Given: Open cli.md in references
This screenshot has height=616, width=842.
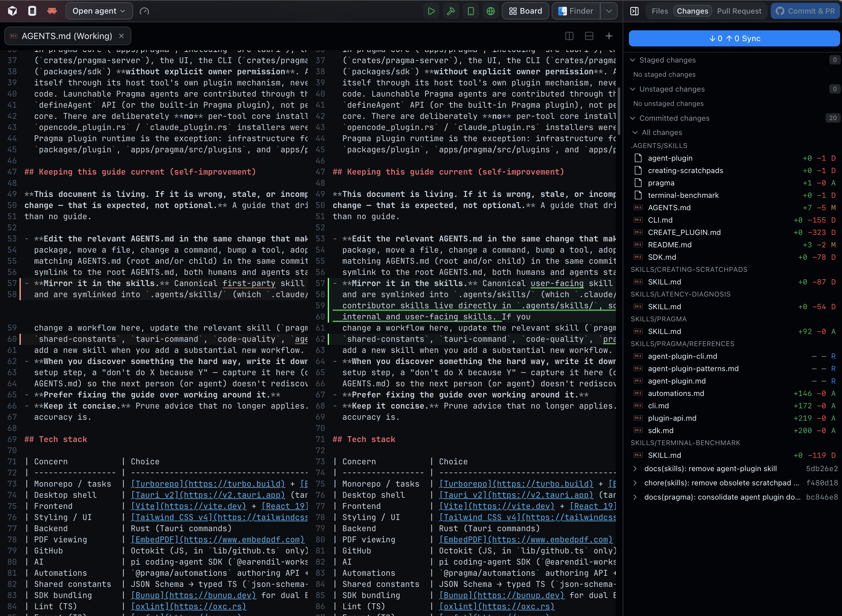Looking at the screenshot, I should coord(734,406).
